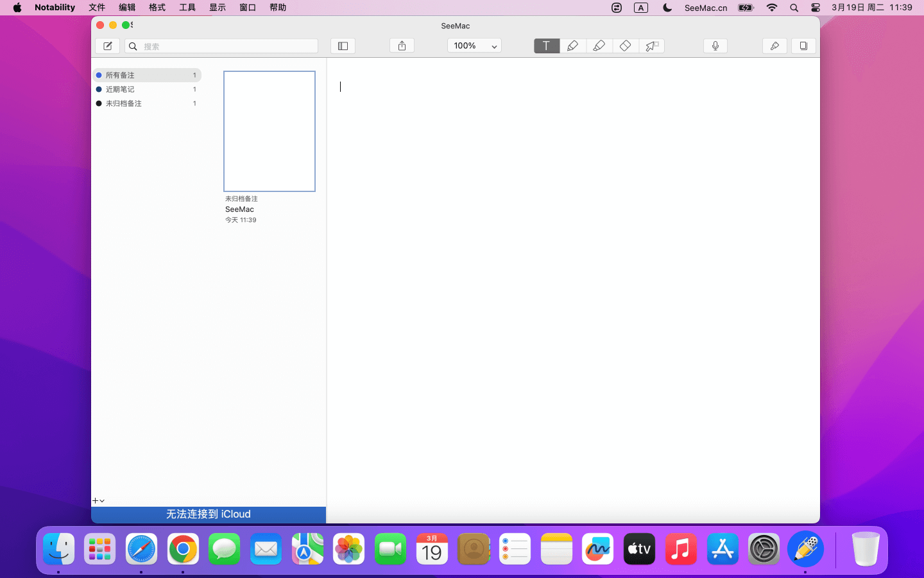Open Spotlight search in menu bar
This screenshot has width=924, height=578.
click(x=794, y=8)
